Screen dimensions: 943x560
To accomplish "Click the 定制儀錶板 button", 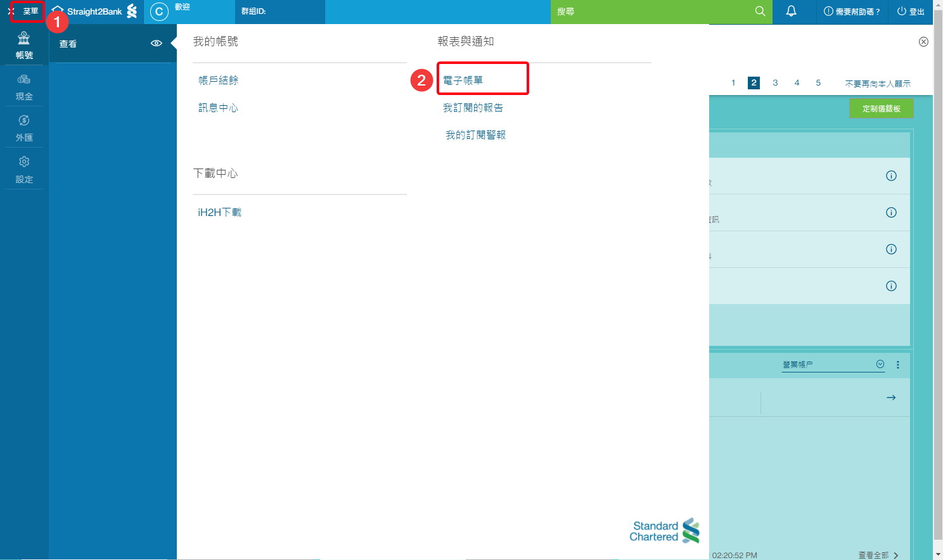I will coord(881,109).
